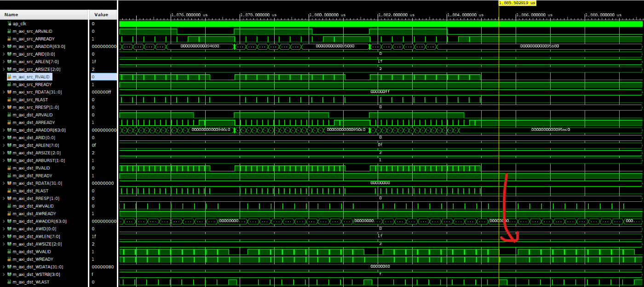Click the m_axi_dst_ARVALID signal icon
Screen dimensions: 644x287
click(x=10, y=115)
